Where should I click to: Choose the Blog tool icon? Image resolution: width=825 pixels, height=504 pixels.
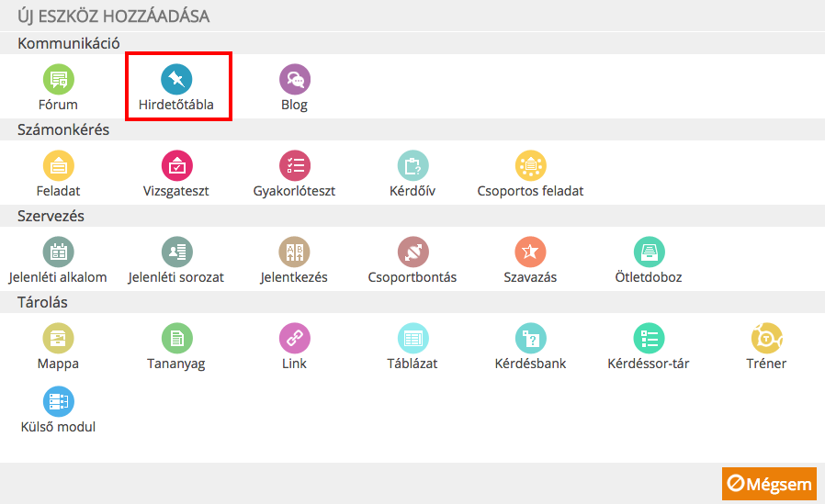[x=294, y=79]
